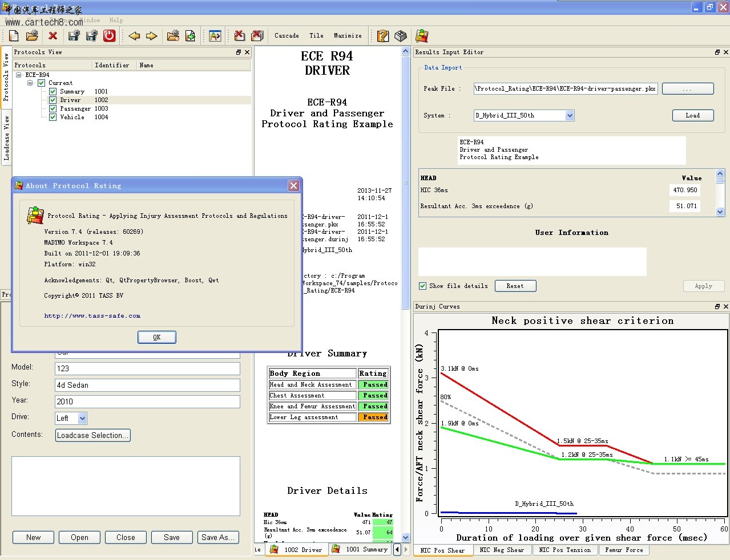The height and width of the screenshot is (560, 730).
Task: Open the tass-safe.com link
Action: (x=92, y=315)
